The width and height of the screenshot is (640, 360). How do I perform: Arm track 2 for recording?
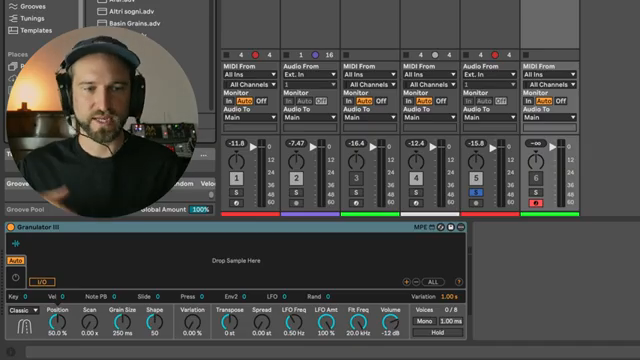(296, 203)
